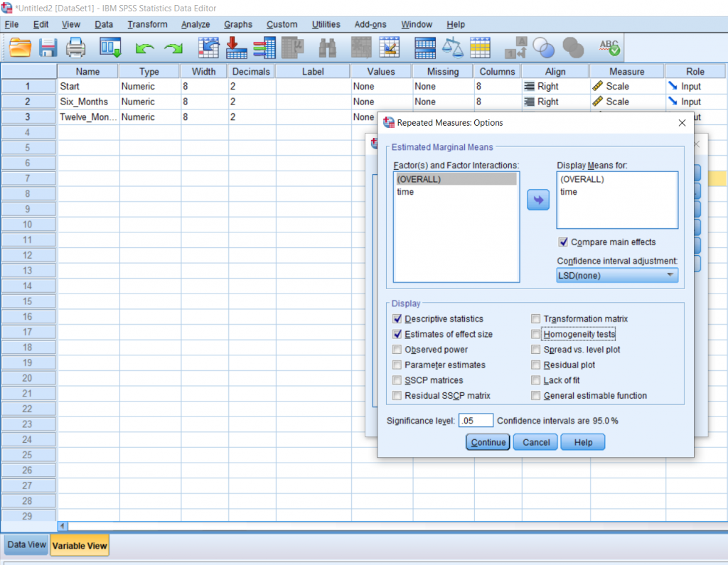Switch to the Data View tab
The height and width of the screenshot is (565, 728).
click(26, 544)
